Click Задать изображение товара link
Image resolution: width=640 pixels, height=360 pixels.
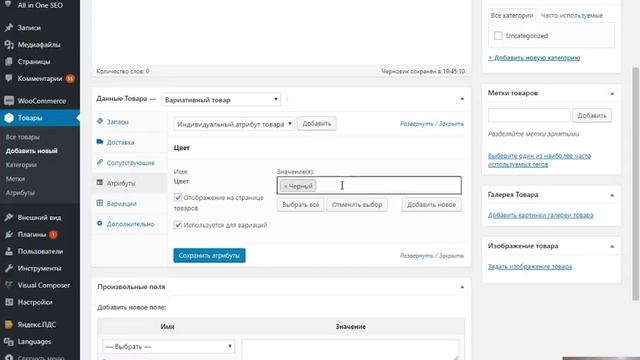[x=530, y=267]
